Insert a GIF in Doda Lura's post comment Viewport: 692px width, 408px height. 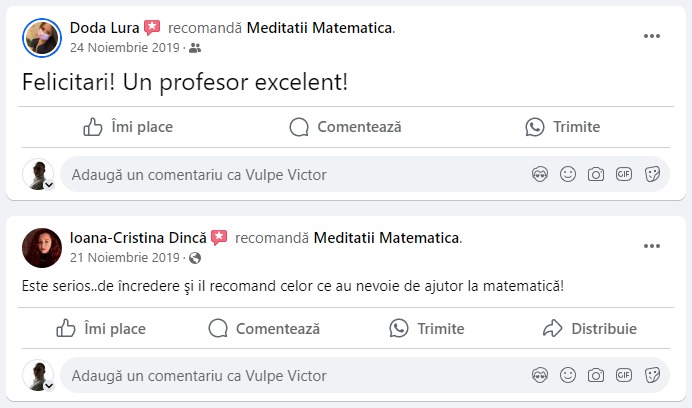point(624,175)
